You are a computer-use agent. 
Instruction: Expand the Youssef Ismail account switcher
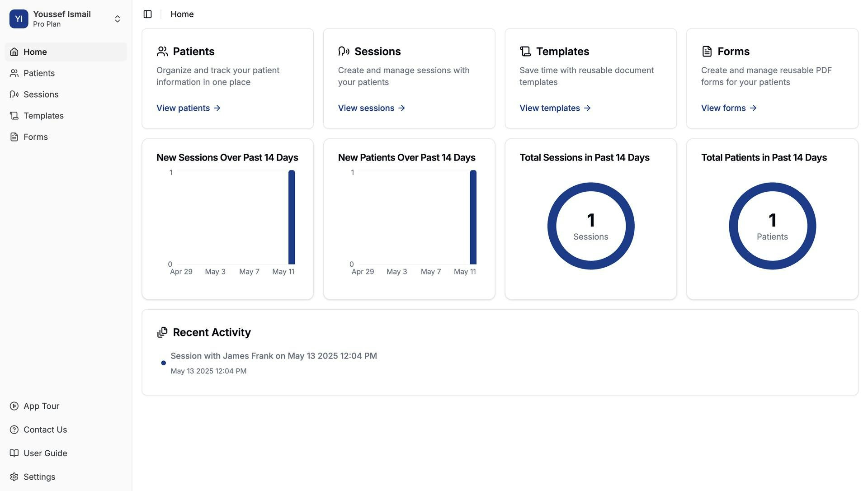(117, 19)
